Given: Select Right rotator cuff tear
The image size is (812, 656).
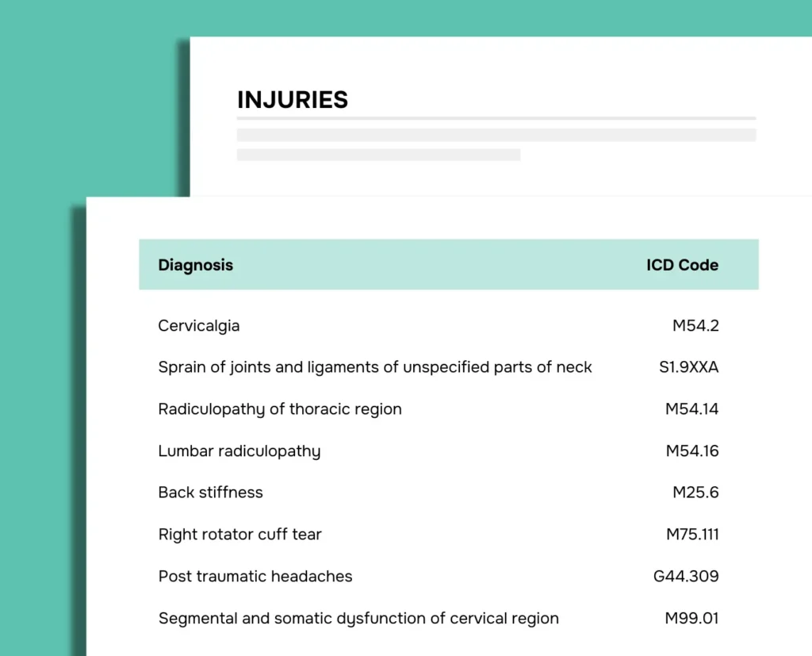Looking at the screenshot, I should 240,535.
